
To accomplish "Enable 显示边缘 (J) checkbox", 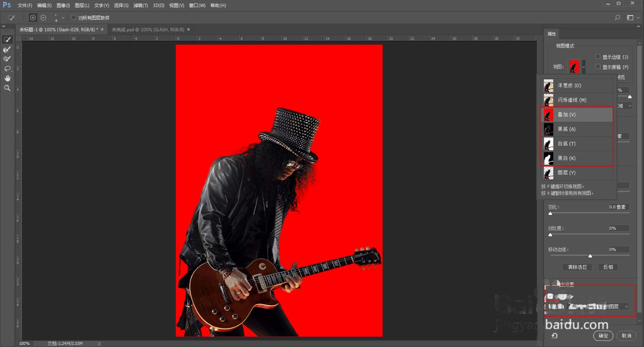I will (598, 57).
